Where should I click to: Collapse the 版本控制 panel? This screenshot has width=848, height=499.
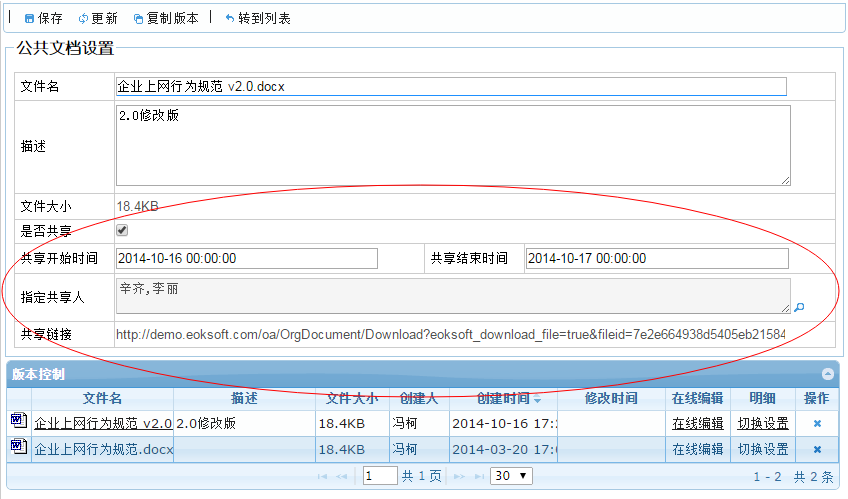pyautogui.click(x=828, y=374)
